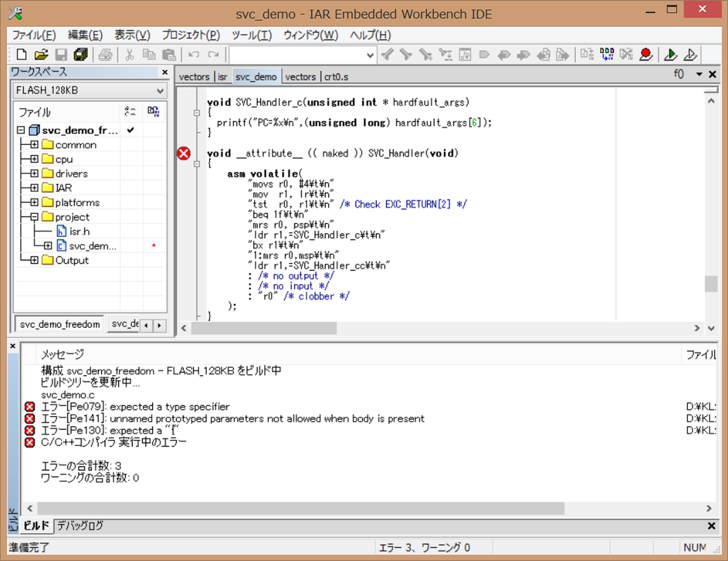
Task: Switch to the デバッグログ tab
Action: coord(80,526)
